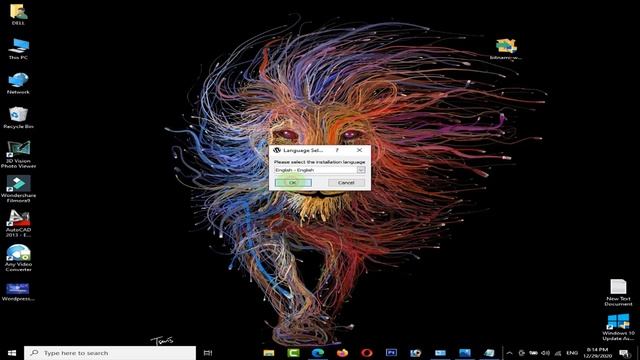Select the New Text Document icon

[618, 292]
